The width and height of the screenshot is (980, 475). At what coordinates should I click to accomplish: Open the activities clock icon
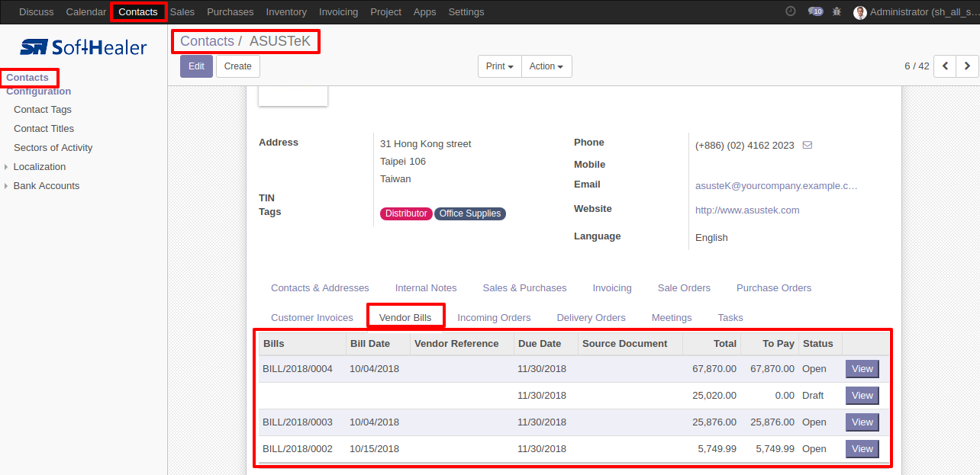pos(790,11)
